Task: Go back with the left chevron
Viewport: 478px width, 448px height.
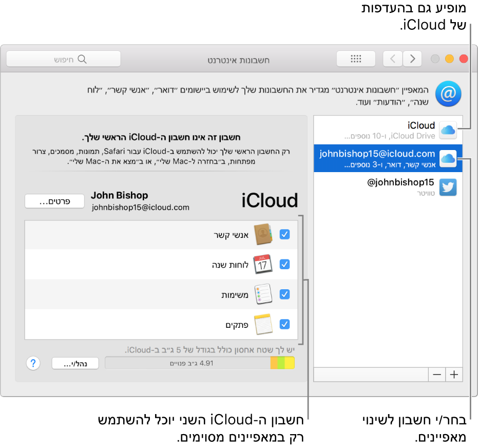Action: [393, 59]
